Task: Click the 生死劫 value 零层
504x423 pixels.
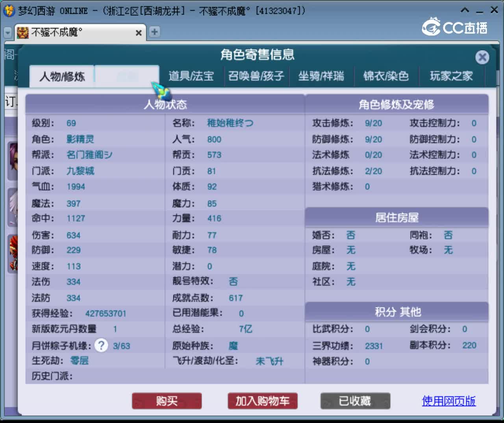Action: coord(80,360)
